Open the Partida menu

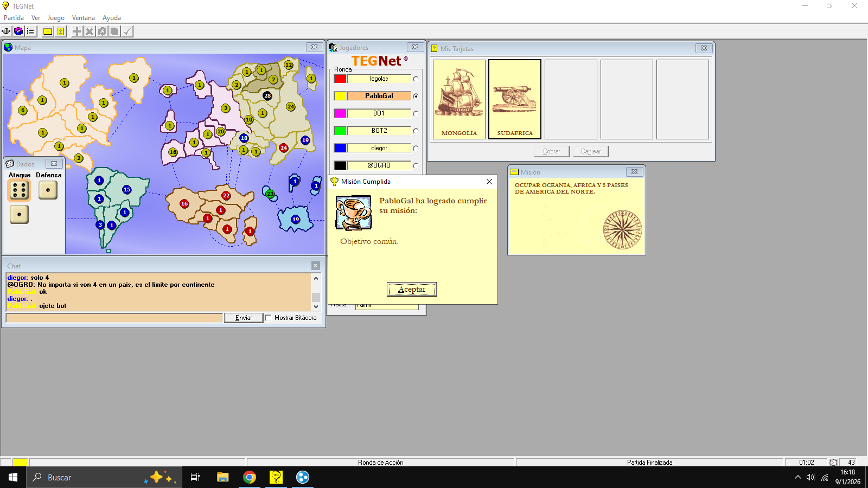click(14, 18)
